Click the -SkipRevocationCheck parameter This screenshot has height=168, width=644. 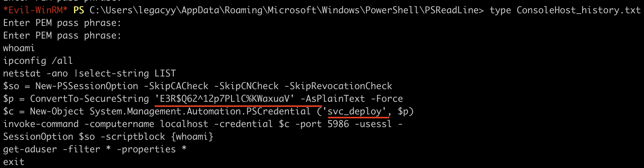point(338,86)
